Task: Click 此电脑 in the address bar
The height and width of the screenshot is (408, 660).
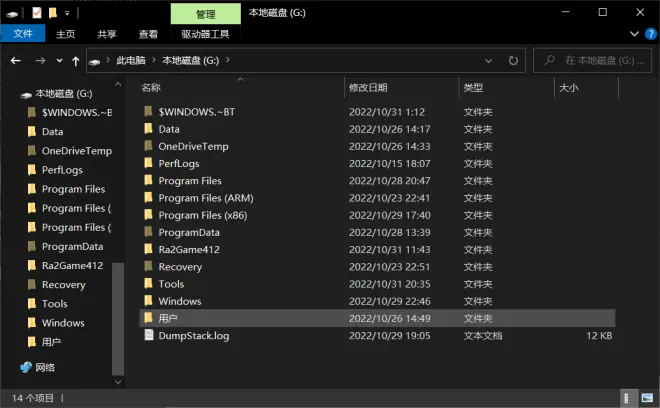Action: [131, 60]
